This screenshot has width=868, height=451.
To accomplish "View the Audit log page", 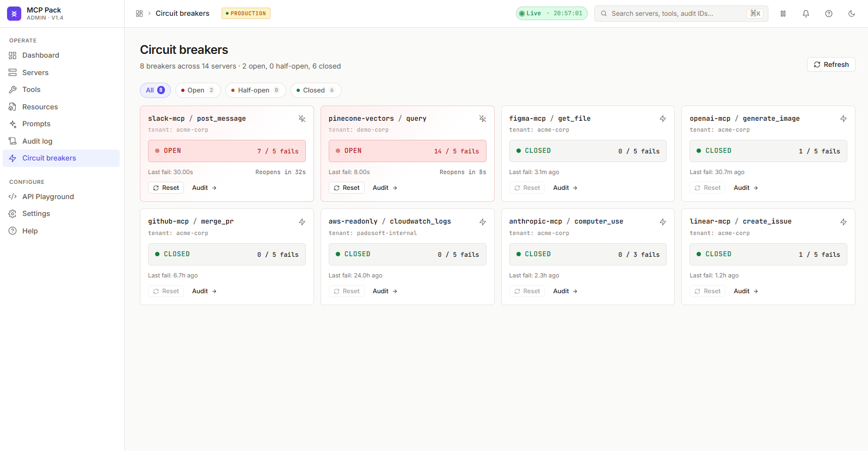I will pos(61,141).
